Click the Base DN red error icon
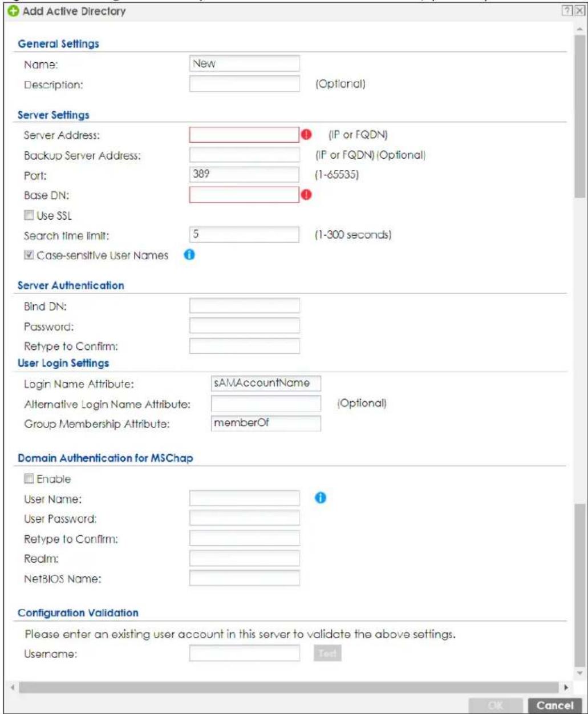This screenshot has height=714, width=588. 305,194
